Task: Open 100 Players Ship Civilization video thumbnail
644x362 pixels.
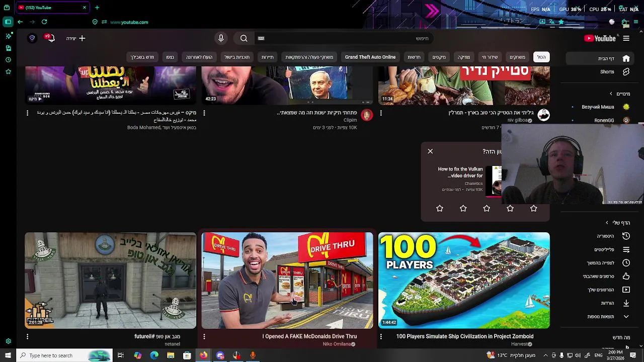Action: 464,281
